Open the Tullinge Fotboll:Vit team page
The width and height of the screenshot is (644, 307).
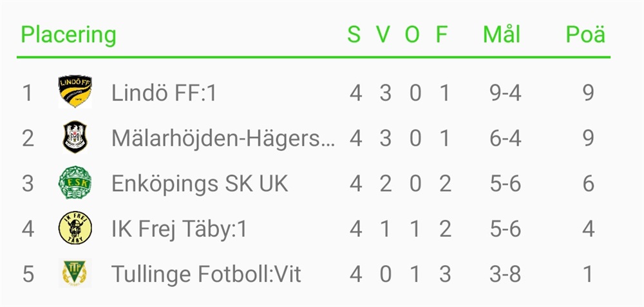(206, 274)
